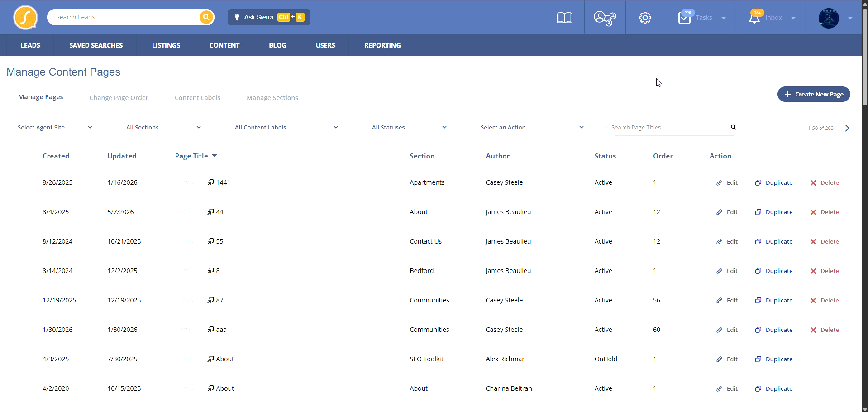The width and height of the screenshot is (868, 412).
Task: Click the OnHold status cell
Action: pyautogui.click(x=606, y=359)
